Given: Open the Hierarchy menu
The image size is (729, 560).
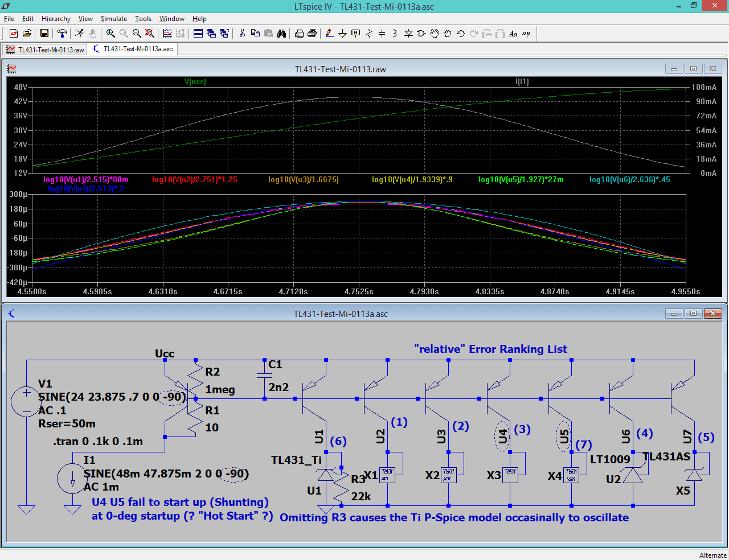Looking at the screenshot, I should click(56, 19).
